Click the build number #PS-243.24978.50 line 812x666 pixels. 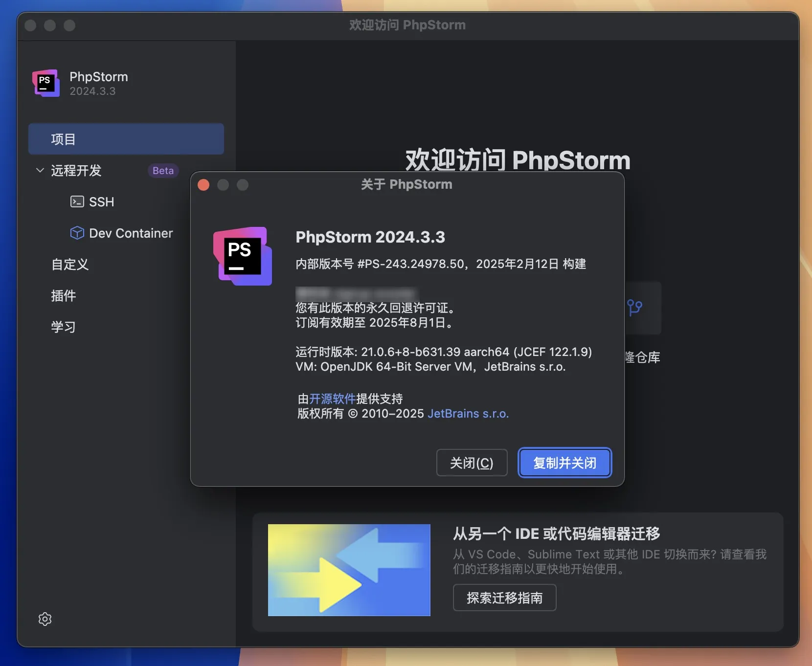(441, 264)
